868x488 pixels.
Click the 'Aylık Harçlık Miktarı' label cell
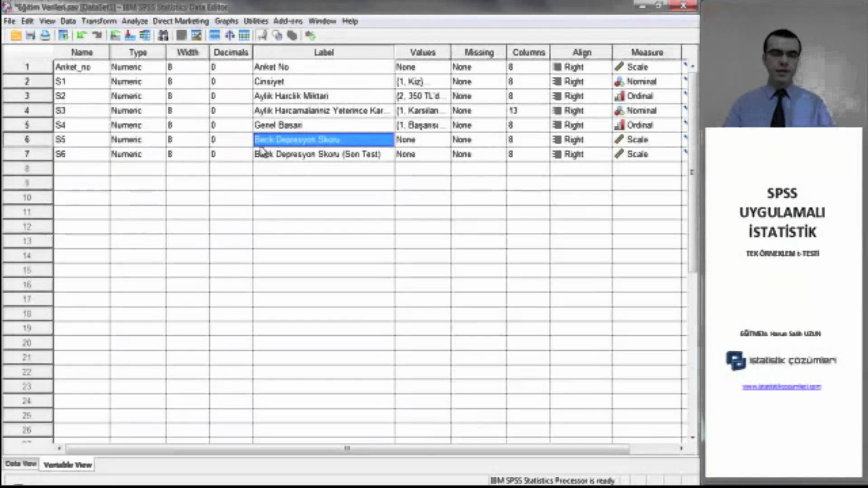(324, 96)
